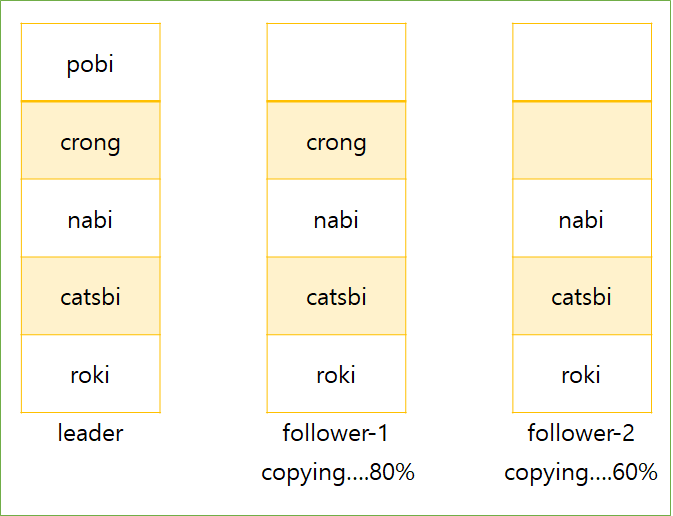Click the empty top cell of follower-2
This screenshot has height=516, width=673.
click(582, 62)
